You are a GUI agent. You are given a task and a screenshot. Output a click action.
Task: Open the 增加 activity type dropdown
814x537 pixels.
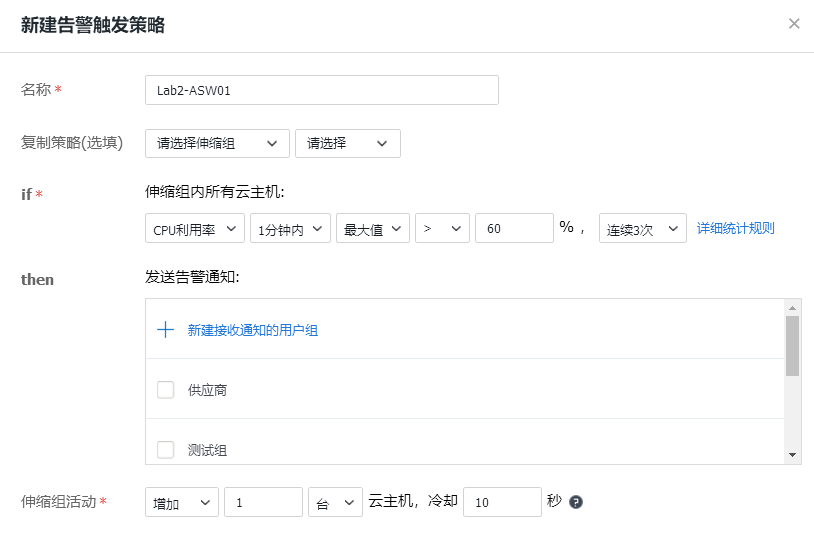pos(182,502)
